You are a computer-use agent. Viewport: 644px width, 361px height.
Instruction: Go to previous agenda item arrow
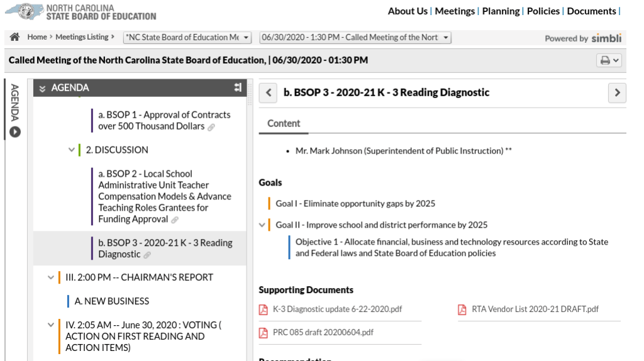[x=269, y=93]
